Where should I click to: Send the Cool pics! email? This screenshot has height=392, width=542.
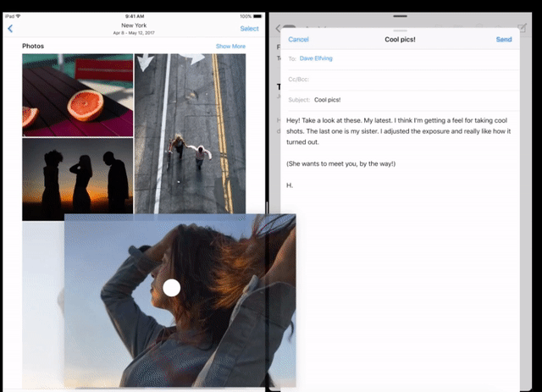coord(504,40)
